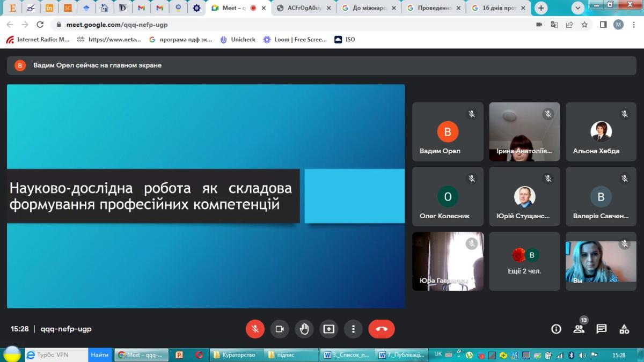Screen dimensions: 644x362
Task: Open meeting details info icon
Action: pyautogui.click(x=556, y=329)
